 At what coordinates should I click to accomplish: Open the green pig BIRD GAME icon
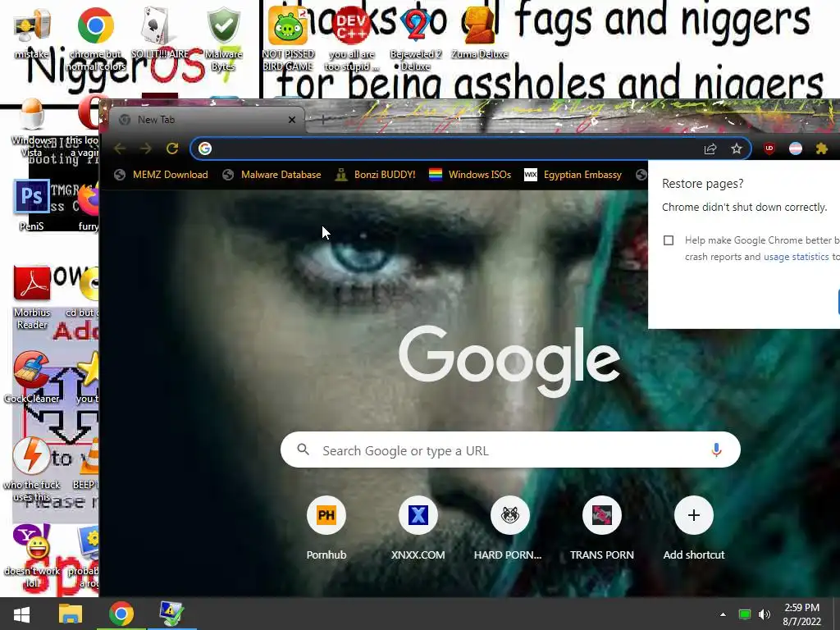point(288,39)
